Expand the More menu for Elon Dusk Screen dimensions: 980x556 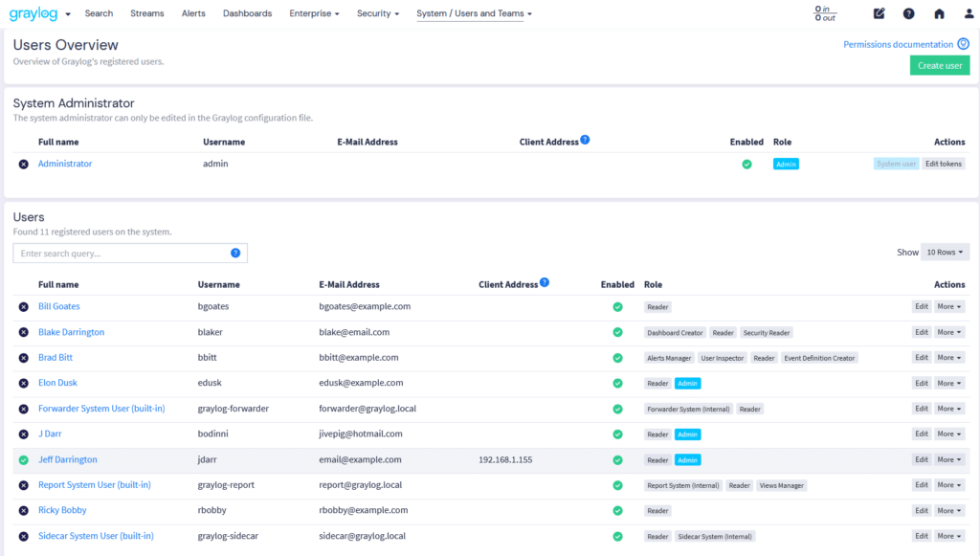click(949, 384)
